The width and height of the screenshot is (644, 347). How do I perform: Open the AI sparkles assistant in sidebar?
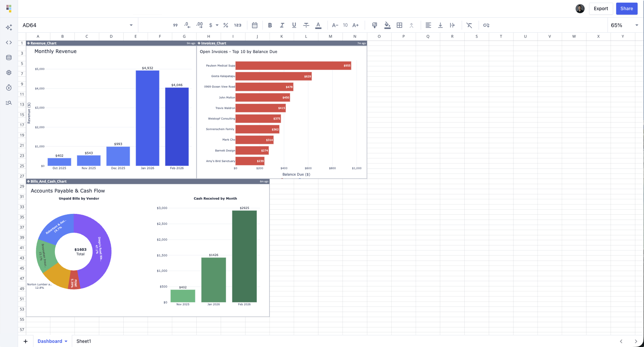tap(9, 27)
